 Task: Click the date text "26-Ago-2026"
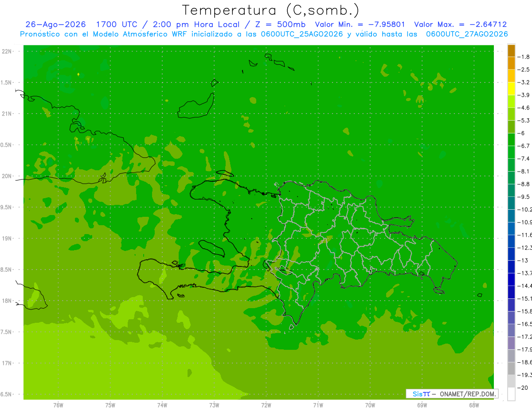click(x=55, y=24)
